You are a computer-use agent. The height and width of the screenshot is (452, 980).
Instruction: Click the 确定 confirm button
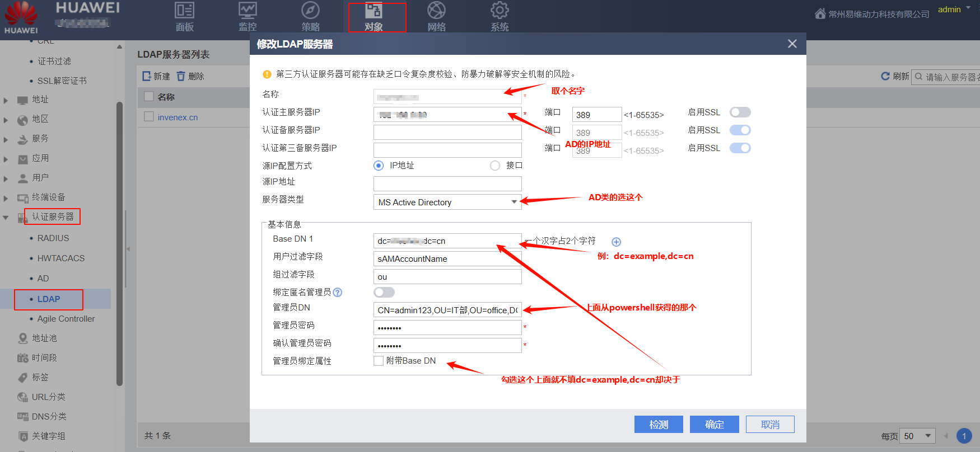pyautogui.click(x=714, y=425)
